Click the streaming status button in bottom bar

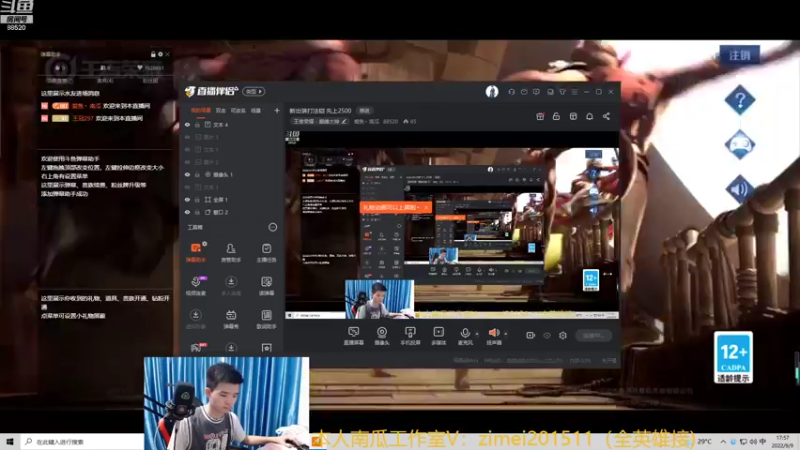click(x=593, y=335)
